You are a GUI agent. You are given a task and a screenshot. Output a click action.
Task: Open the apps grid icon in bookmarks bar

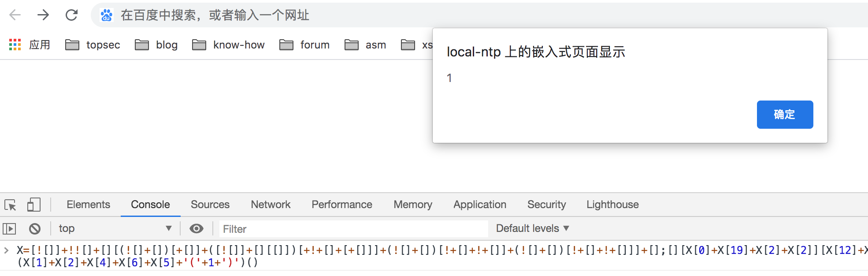click(15, 45)
